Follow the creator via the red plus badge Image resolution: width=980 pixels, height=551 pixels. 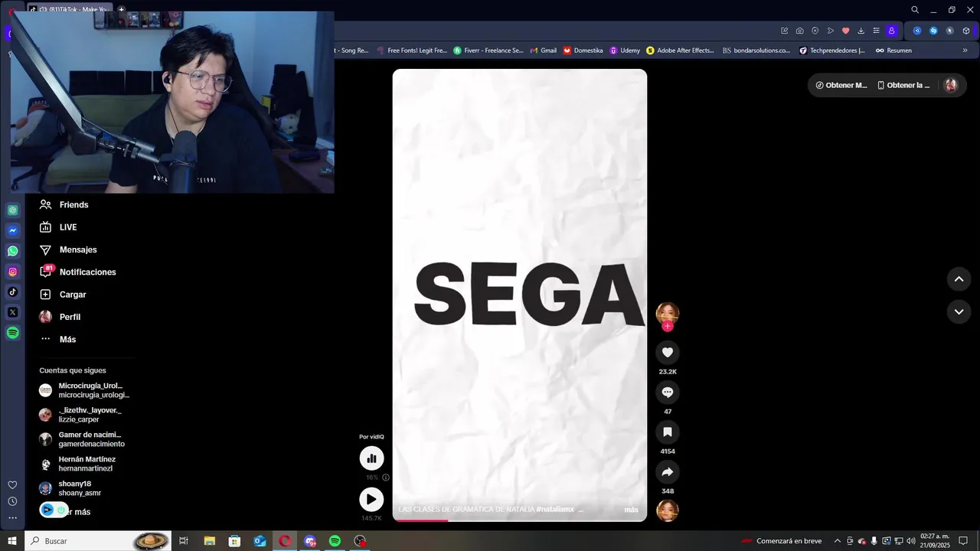[668, 326]
